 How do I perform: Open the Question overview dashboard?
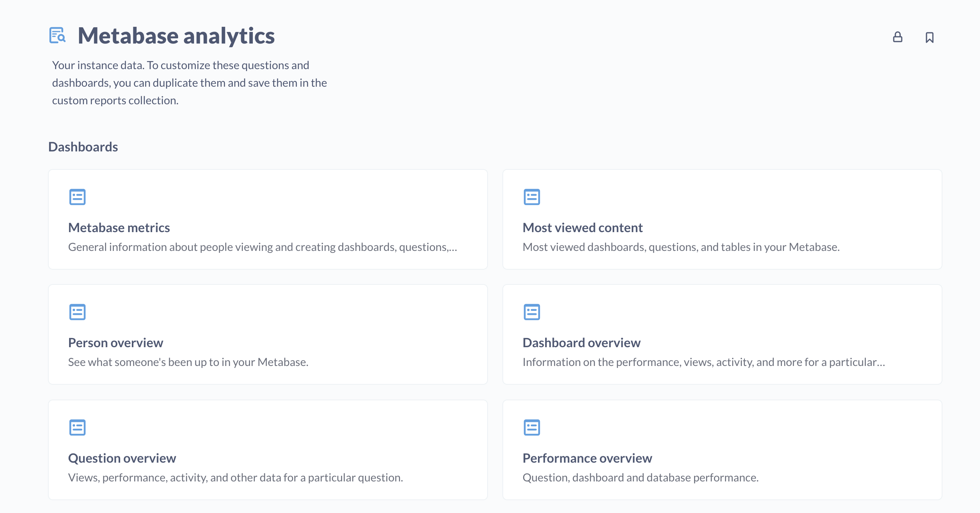[122, 458]
